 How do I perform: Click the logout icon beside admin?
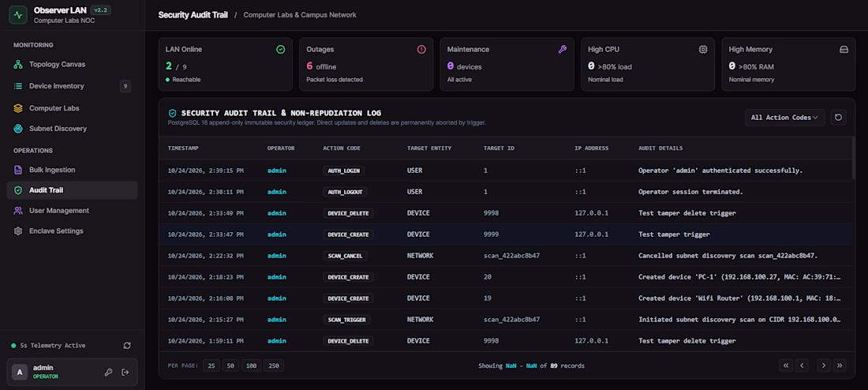click(x=125, y=373)
